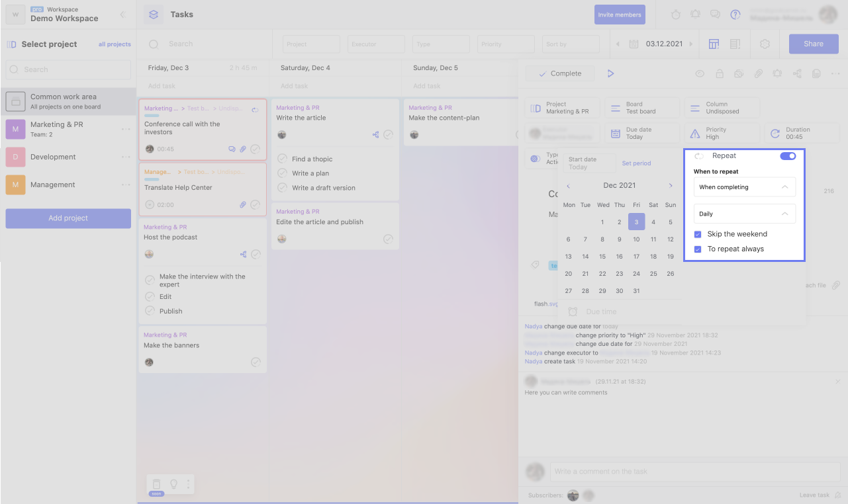The width and height of the screenshot is (848, 504).
Task: Uncheck the Skip the weekend checkbox
Action: 698,234
